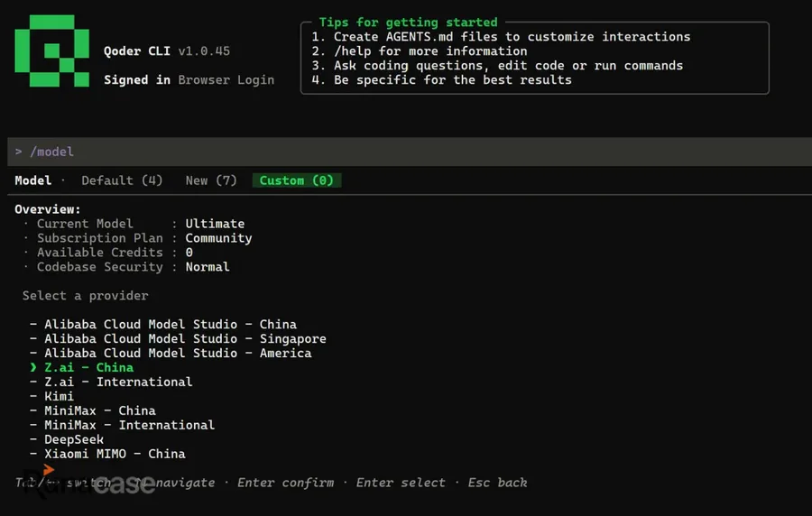The width and height of the screenshot is (812, 516).
Task: Choose the Z.ai - International provider
Action: coord(111,382)
